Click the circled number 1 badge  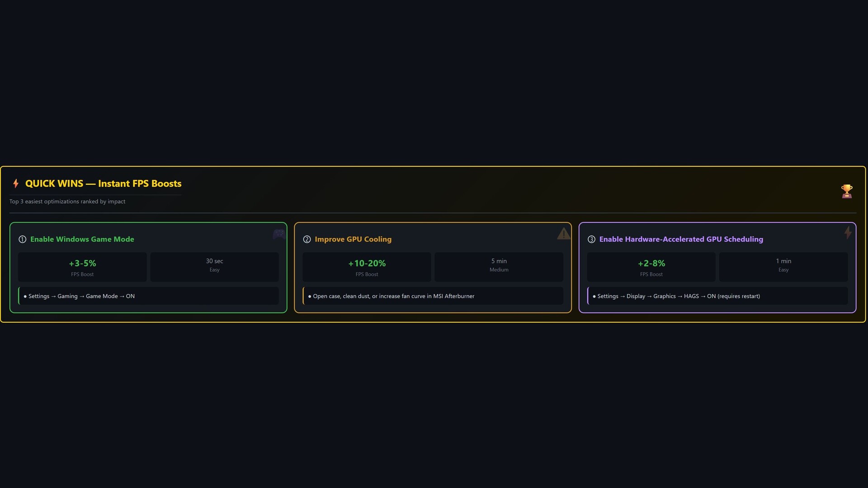click(x=22, y=239)
